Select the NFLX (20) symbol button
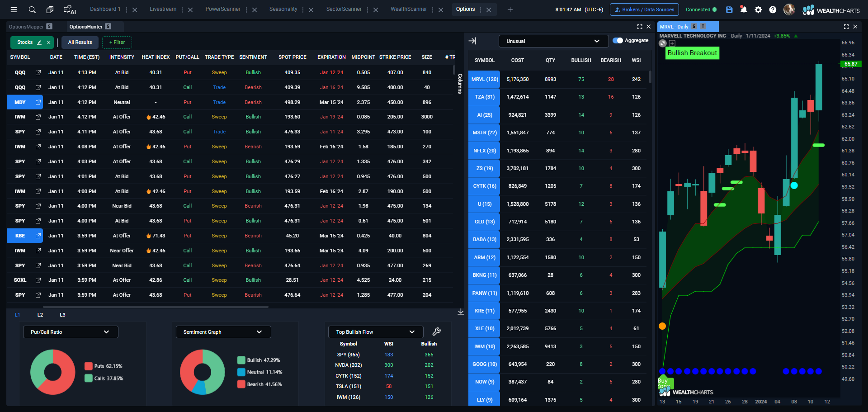Viewport: 868px width, 412px height. click(x=485, y=151)
